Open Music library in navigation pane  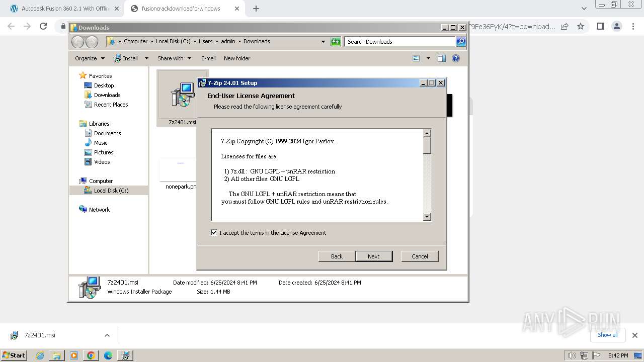coord(101,143)
